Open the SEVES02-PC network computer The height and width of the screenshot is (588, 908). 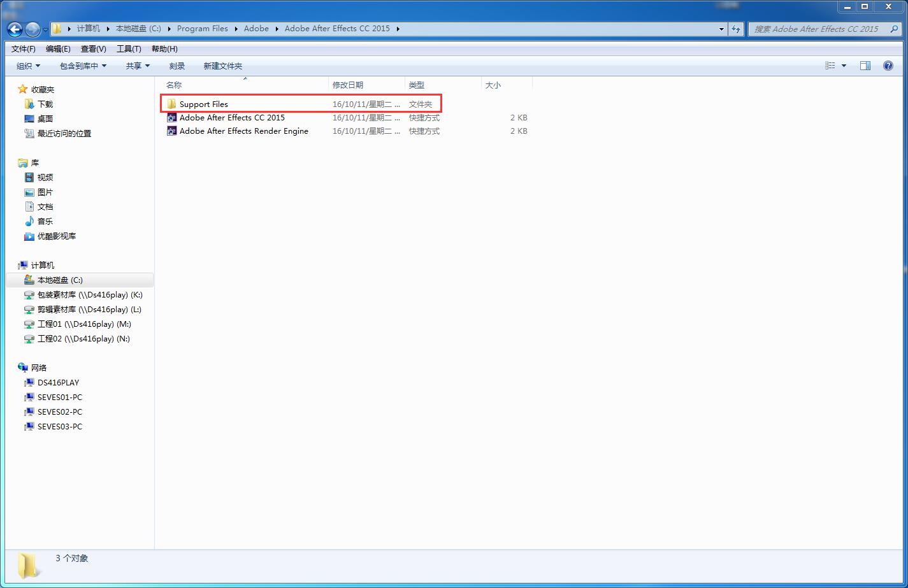(x=59, y=412)
